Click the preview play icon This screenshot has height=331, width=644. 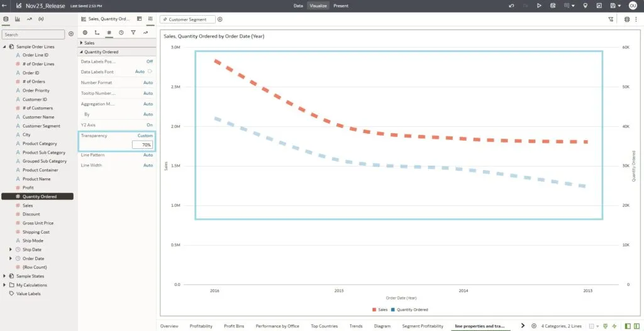click(539, 6)
